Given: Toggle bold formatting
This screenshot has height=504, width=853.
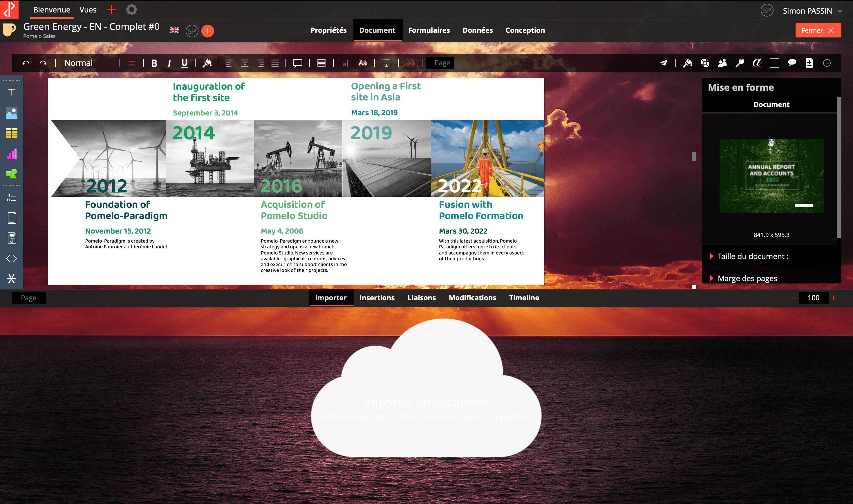Looking at the screenshot, I should 154,63.
